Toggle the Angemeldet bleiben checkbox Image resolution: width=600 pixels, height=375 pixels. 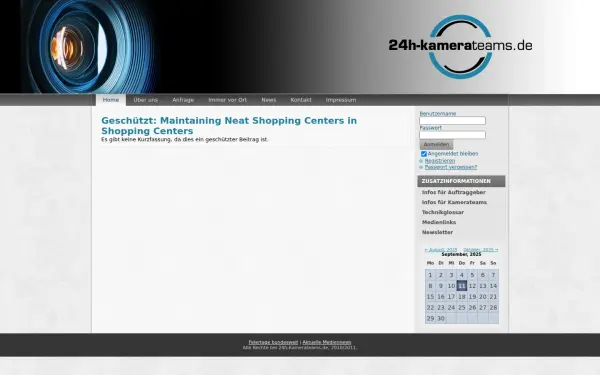(424, 154)
